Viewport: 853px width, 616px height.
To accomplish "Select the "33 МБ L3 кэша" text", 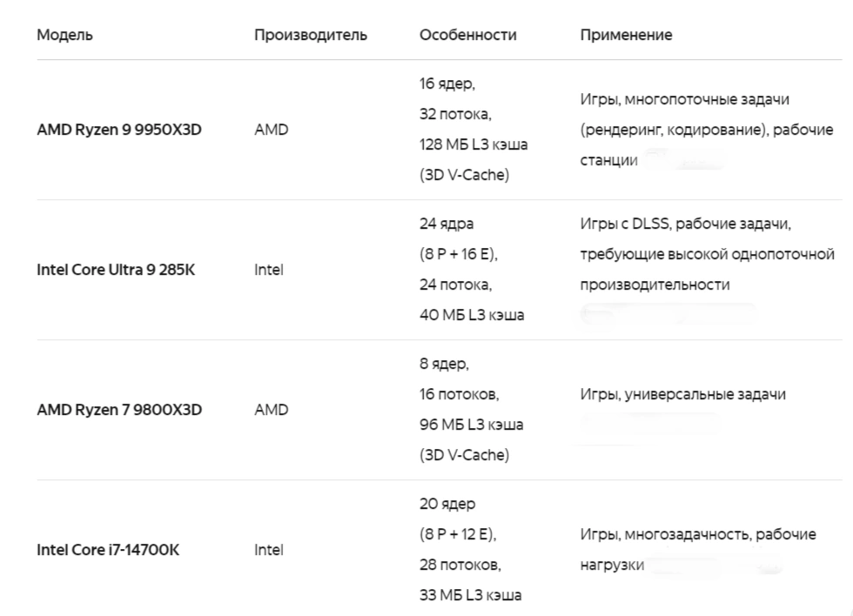I will tap(470, 595).
